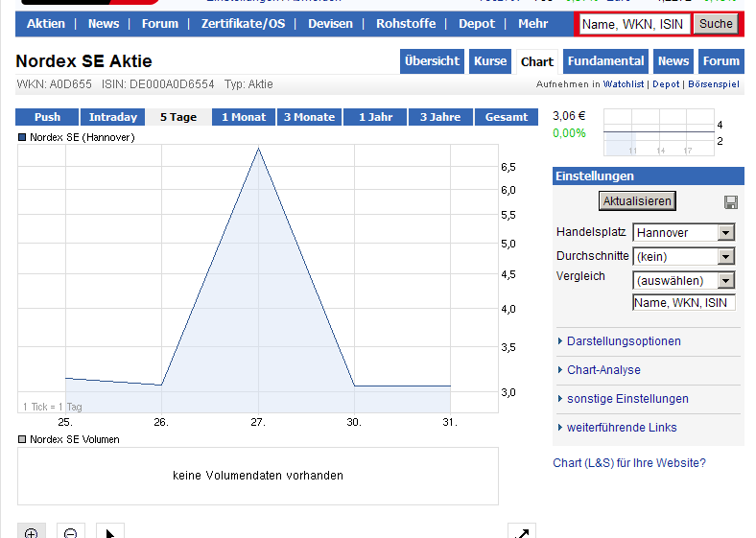Select the 1 Monat chart period
The image size is (756, 538).
tap(244, 117)
